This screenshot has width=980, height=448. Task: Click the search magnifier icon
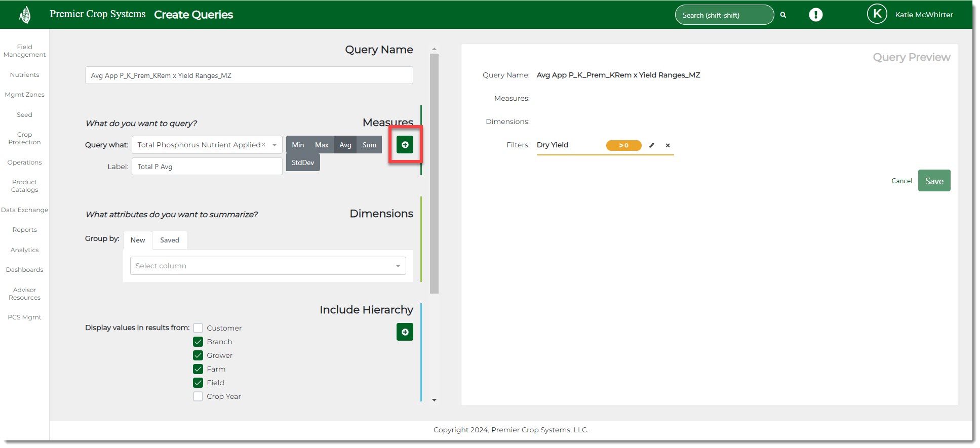(x=783, y=15)
